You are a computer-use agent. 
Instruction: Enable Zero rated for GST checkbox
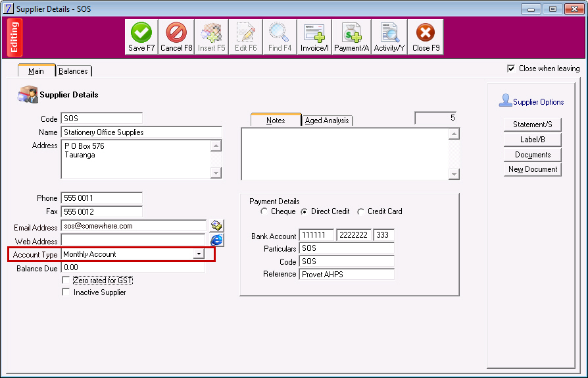66,280
